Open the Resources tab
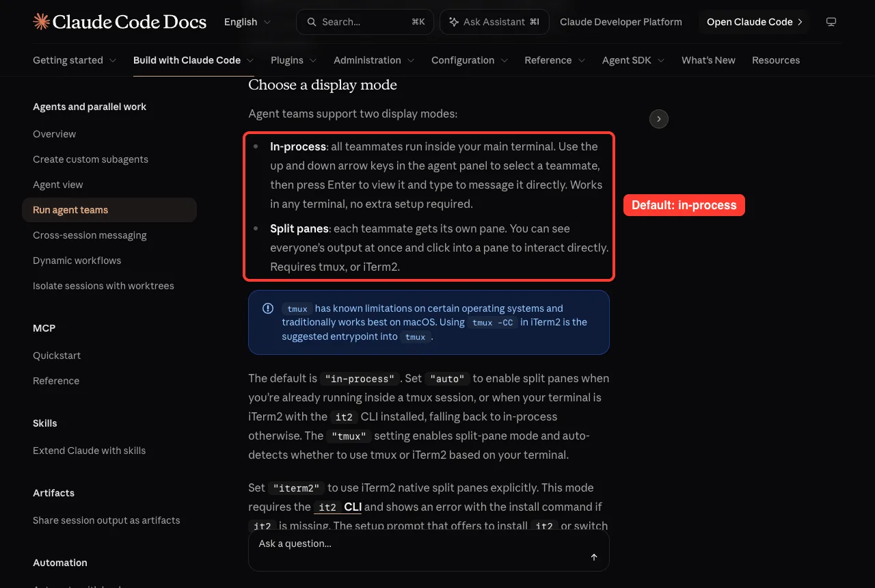875x588 pixels. point(776,60)
